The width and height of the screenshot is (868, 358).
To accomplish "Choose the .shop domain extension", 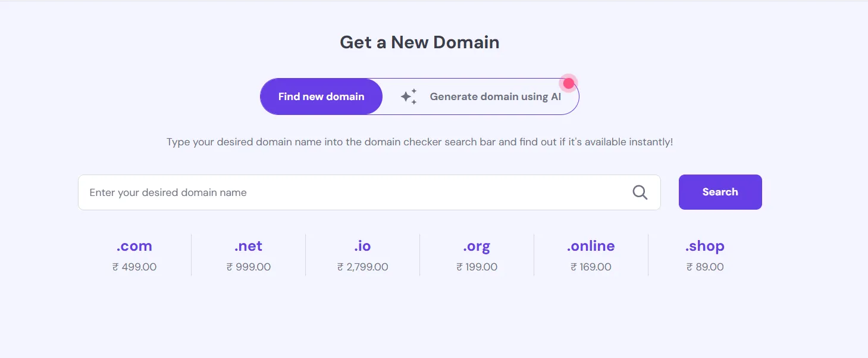I will tap(705, 246).
